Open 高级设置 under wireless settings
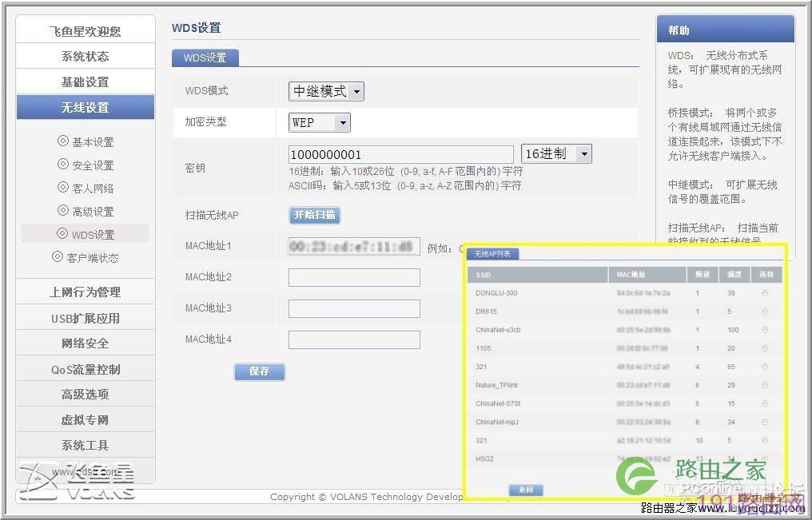 [93, 211]
